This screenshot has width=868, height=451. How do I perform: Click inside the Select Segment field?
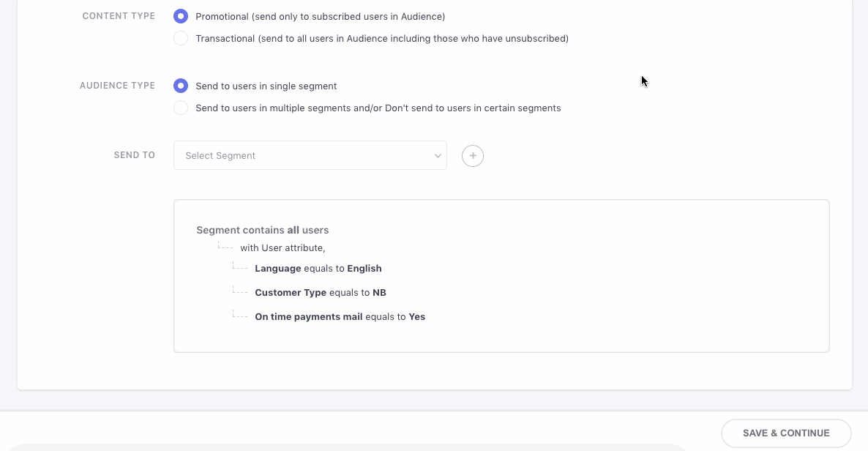click(293, 155)
